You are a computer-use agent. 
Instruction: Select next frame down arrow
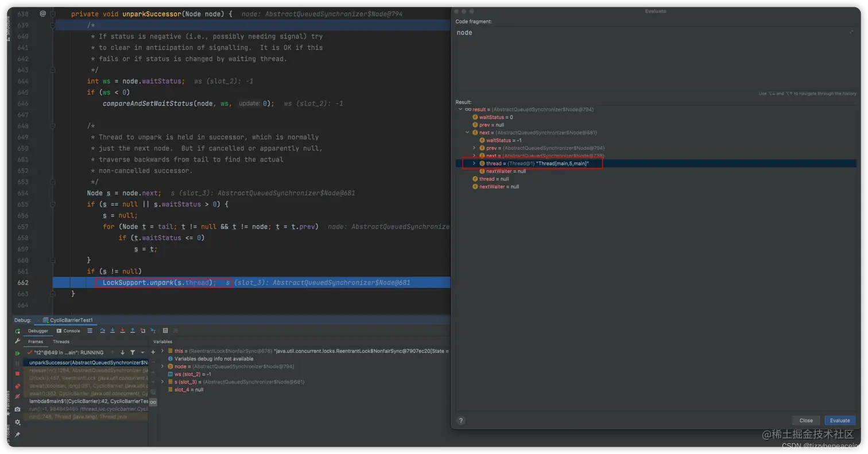click(x=122, y=352)
